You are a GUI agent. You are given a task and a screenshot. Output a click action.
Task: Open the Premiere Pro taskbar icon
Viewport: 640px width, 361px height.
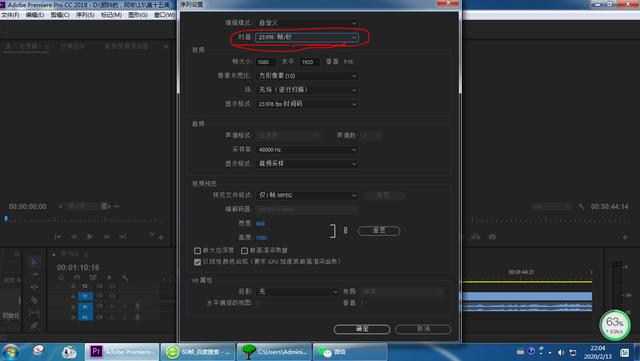(122, 352)
